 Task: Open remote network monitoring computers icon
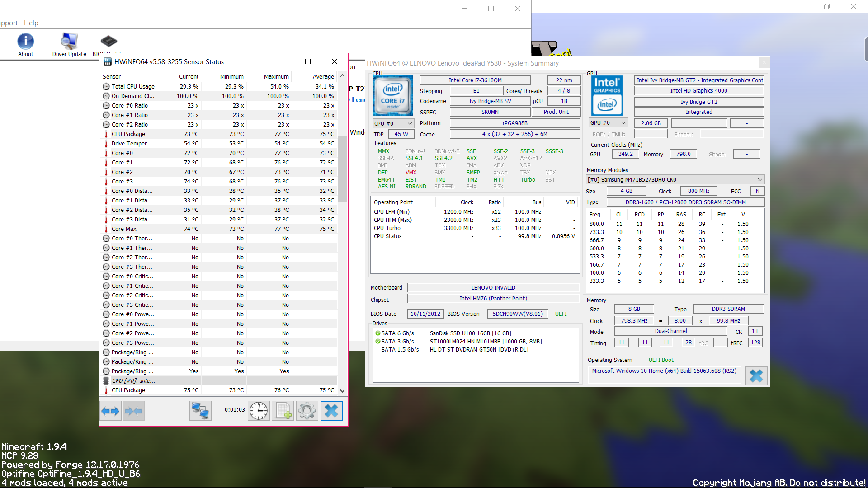(200, 411)
